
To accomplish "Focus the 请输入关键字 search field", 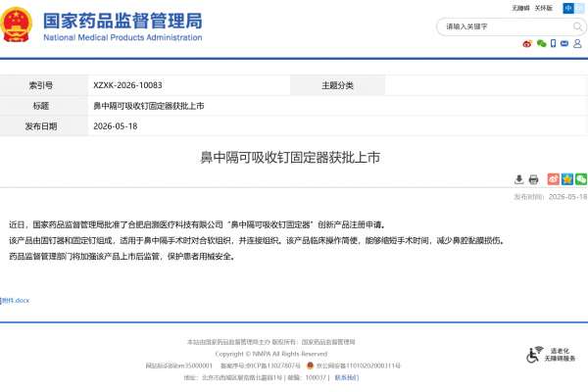I will pyautogui.click(x=507, y=26).
